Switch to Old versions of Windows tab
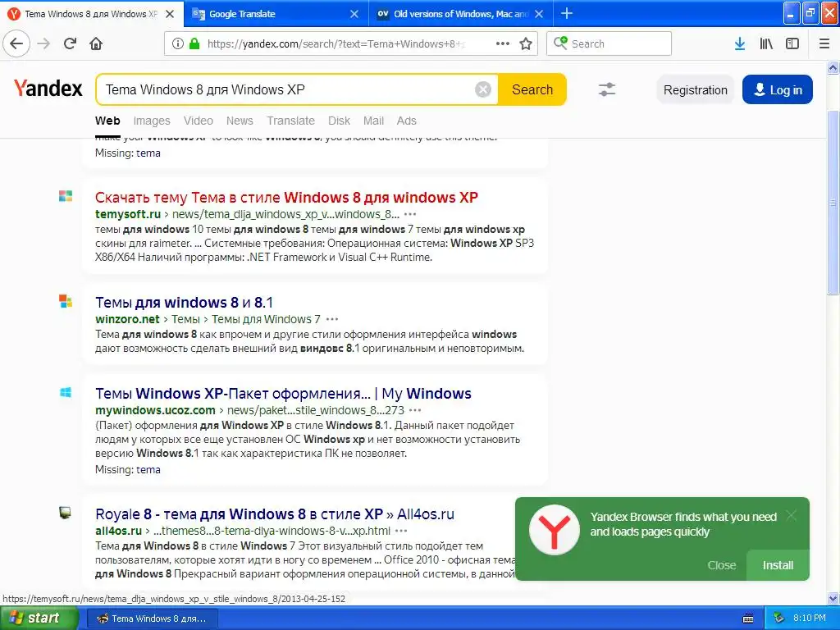The width and height of the screenshot is (840, 630). pyautogui.click(x=461, y=14)
